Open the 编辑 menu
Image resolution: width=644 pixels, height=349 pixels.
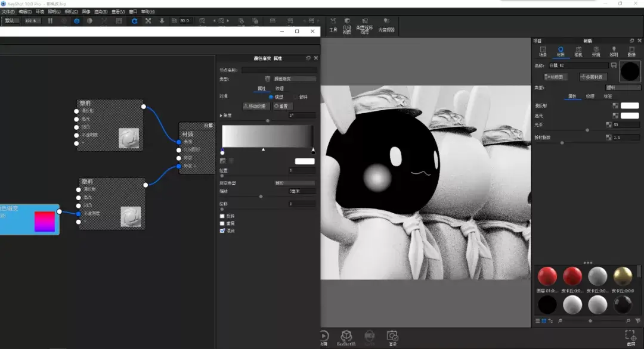pos(25,12)
